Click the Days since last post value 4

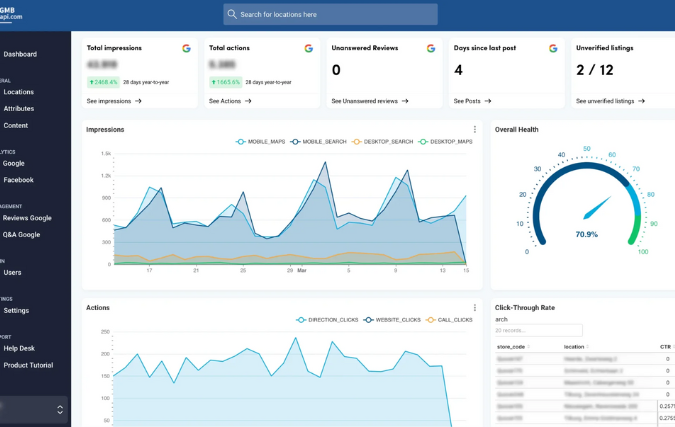458,70
